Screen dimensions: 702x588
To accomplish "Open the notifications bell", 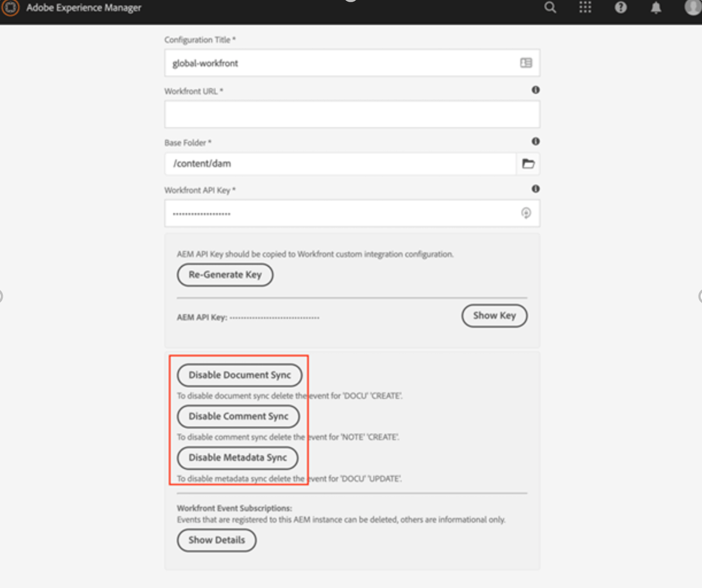I will click(655, 8).
